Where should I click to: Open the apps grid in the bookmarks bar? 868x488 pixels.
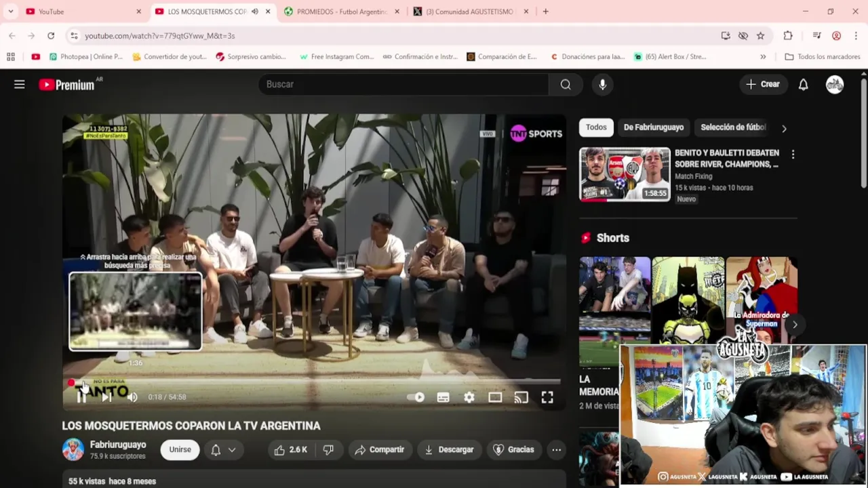(x=10, y=57)
